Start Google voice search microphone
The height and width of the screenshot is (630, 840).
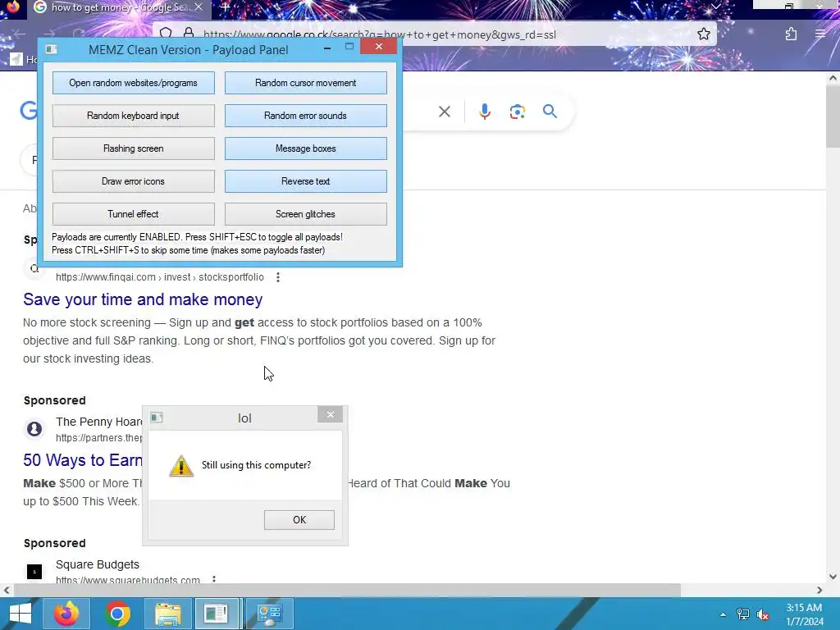point(484,112)
